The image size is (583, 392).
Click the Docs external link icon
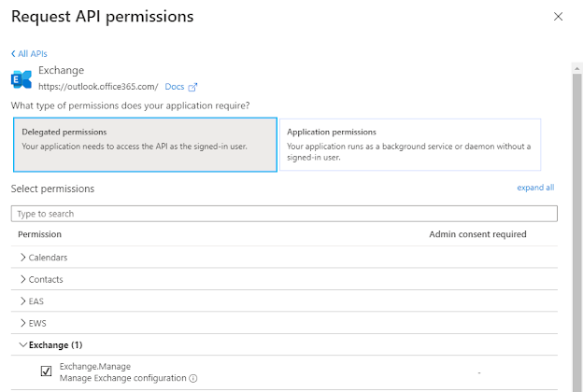(192, 87)
